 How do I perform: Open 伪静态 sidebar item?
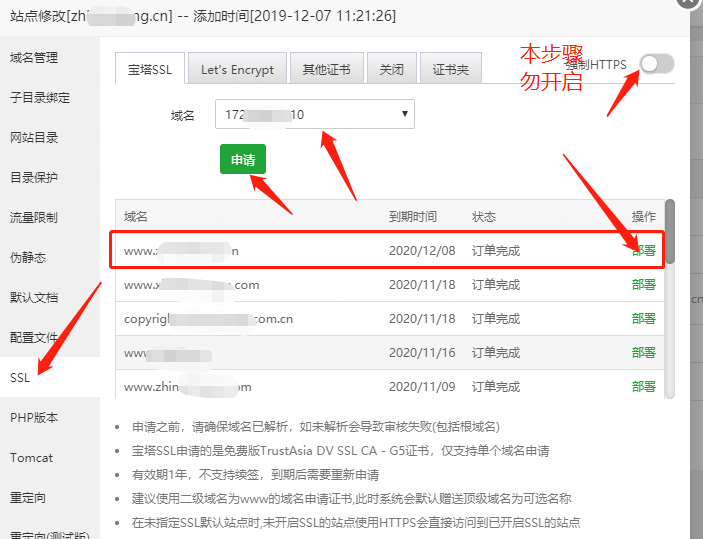tap(28, 257)
